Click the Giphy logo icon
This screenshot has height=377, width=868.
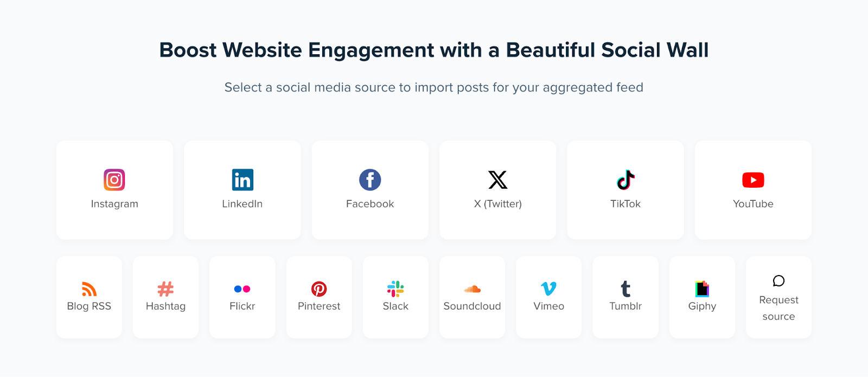coord(702,289)
